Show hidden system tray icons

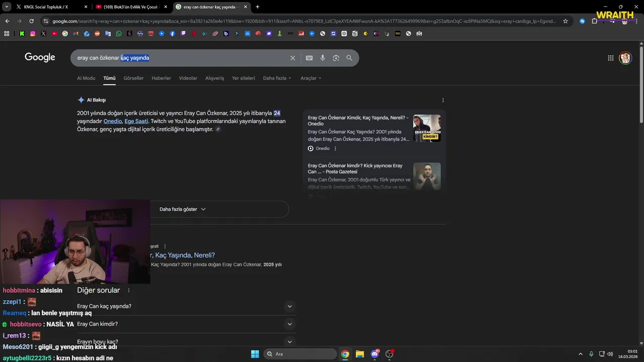580,354
